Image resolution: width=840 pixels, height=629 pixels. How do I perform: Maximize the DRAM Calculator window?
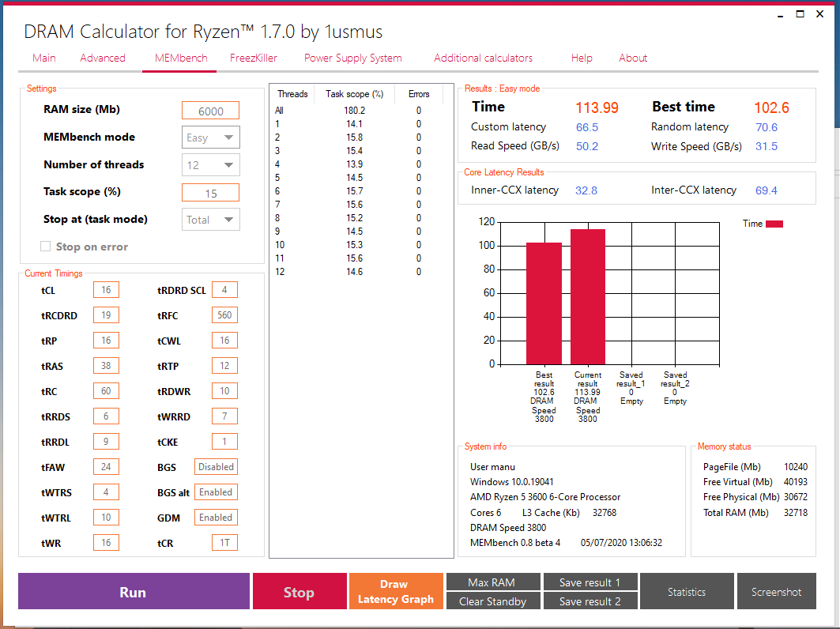point(800,14)
